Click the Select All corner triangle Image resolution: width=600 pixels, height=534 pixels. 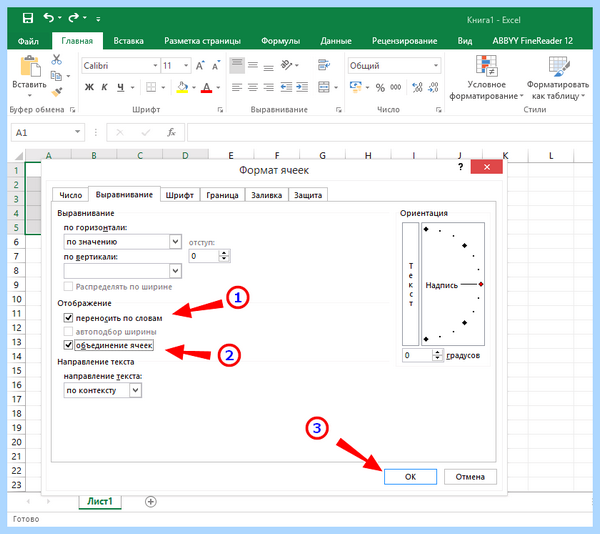pyautogui.click(x=18, y=155)
